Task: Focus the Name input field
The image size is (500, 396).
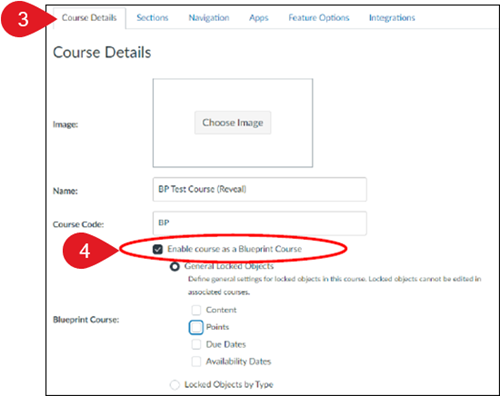Action: (260, 189)
